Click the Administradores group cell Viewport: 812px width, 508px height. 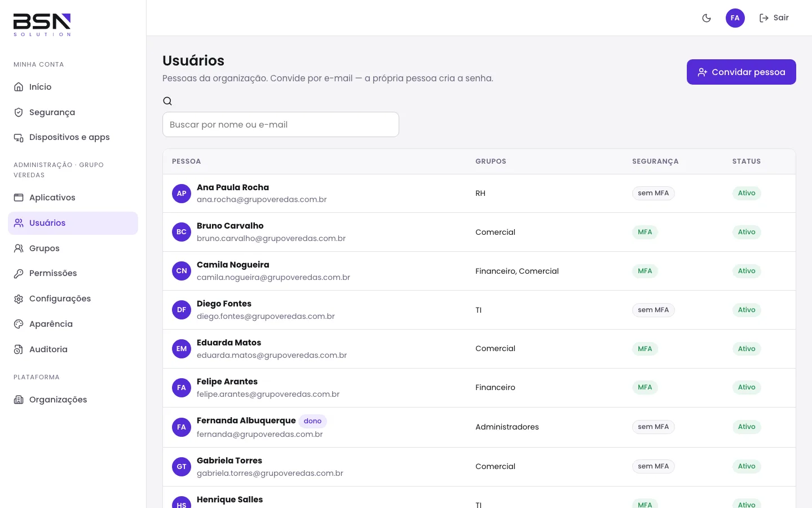(507, 427)
